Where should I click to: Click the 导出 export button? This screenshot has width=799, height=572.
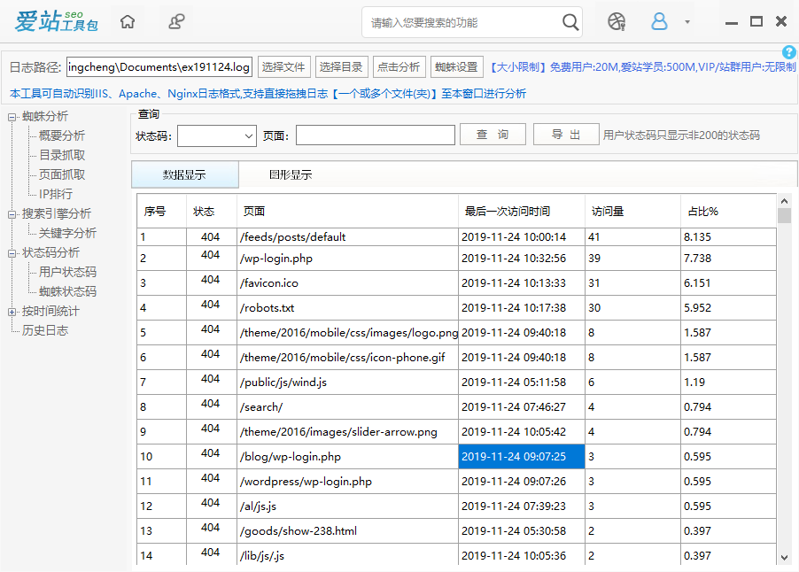coord(566,134)
